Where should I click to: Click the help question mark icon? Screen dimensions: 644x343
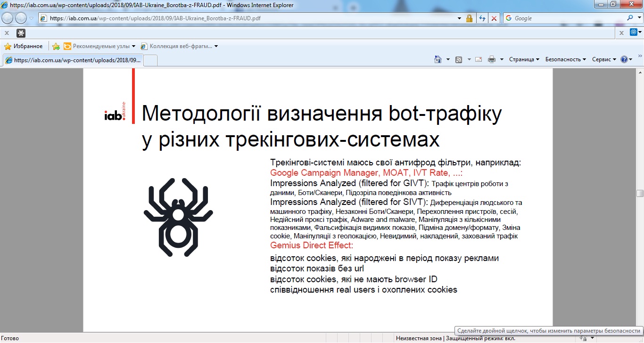point(624,59)
